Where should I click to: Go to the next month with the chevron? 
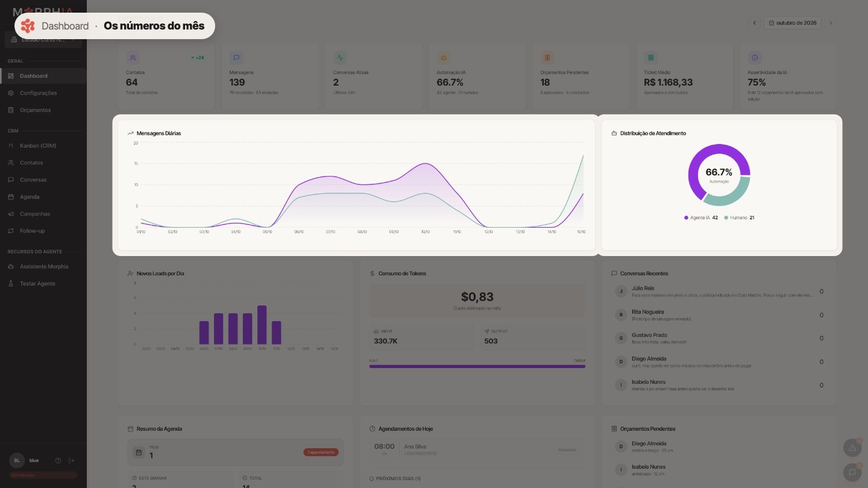(831, 23)
